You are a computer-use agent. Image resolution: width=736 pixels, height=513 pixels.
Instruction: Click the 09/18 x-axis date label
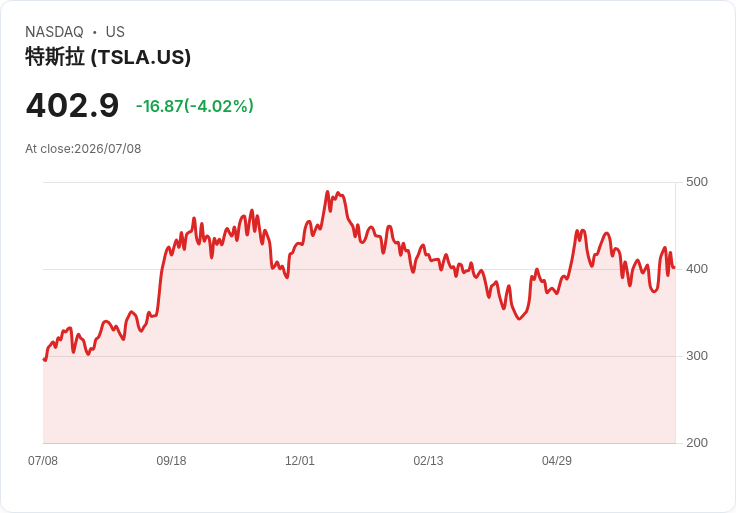pyautogui.click(x=171, y=460)
